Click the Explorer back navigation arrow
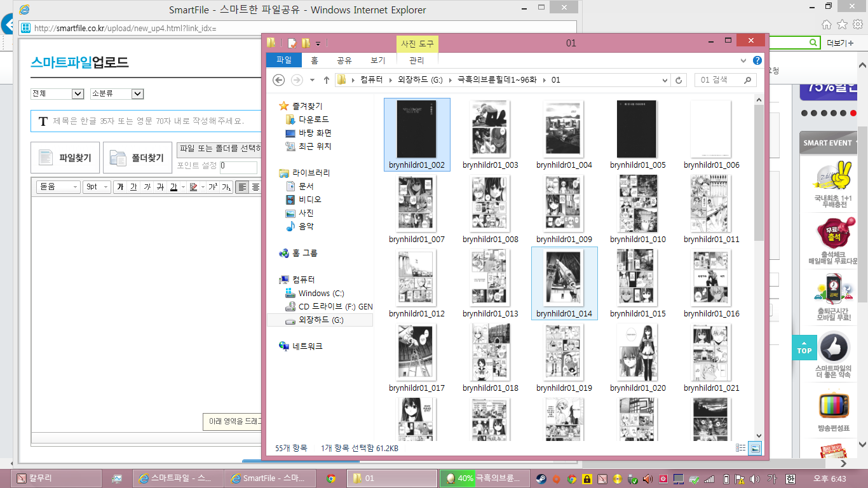Viewport: 868px width, 488px height. pyautogui.click(x=278, y=80)
